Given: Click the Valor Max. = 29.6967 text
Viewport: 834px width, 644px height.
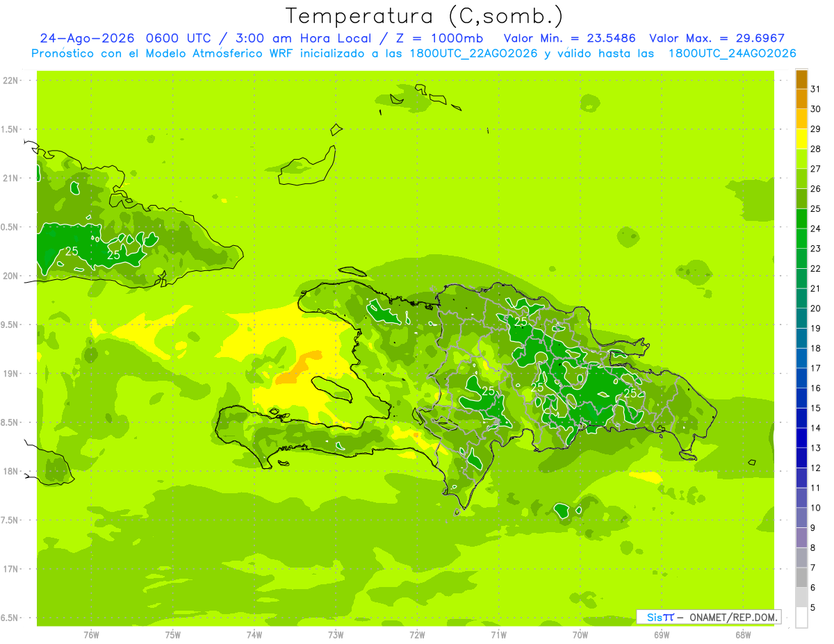Looking at the screenshot, I should (717, 38).
